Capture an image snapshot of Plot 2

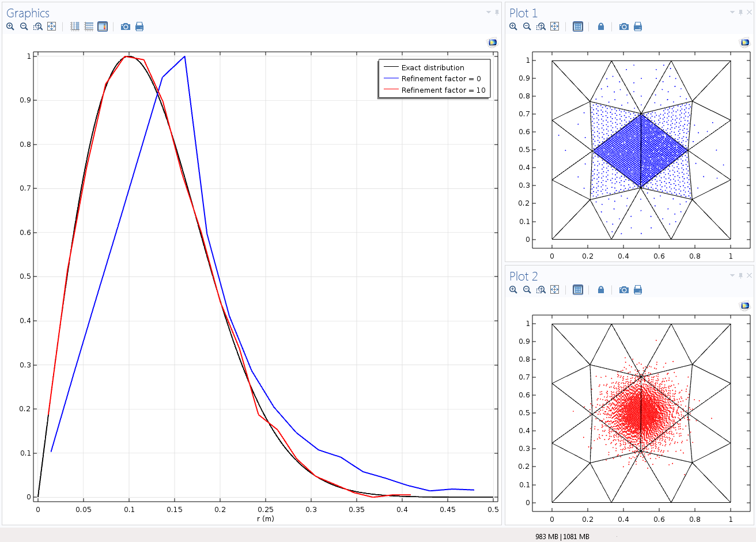point(624,290)
